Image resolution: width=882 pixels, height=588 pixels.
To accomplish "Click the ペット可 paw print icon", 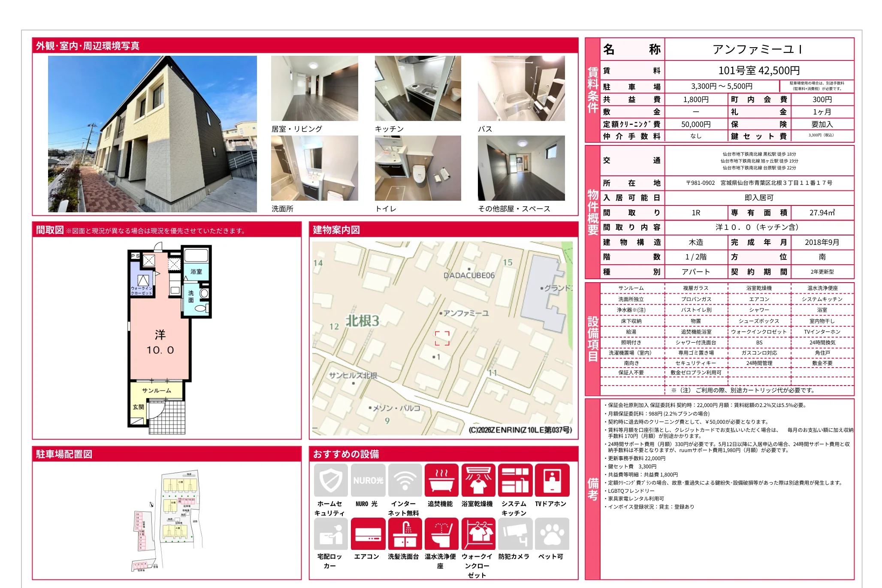I will (552, 534).
